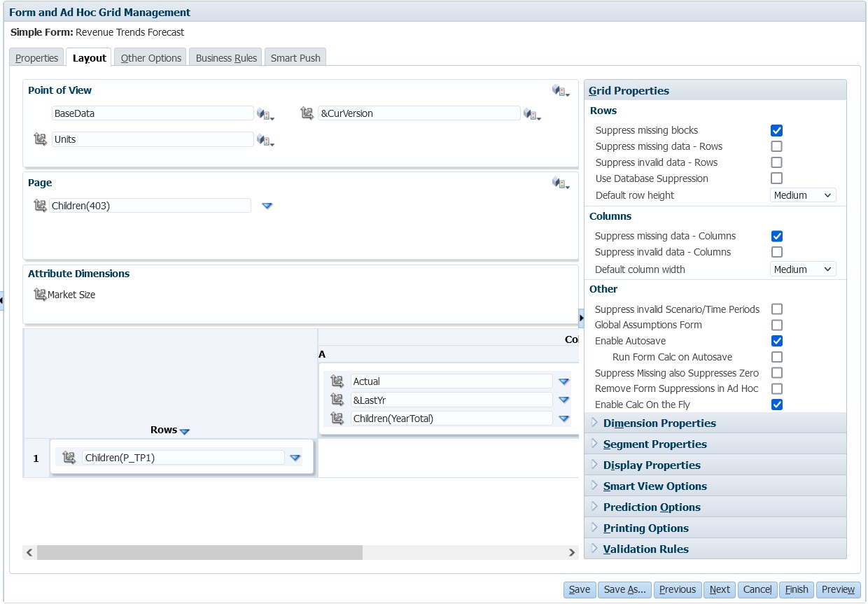Click the dimension settings icon above Point of View
The image size is (868, 604).
559,90
